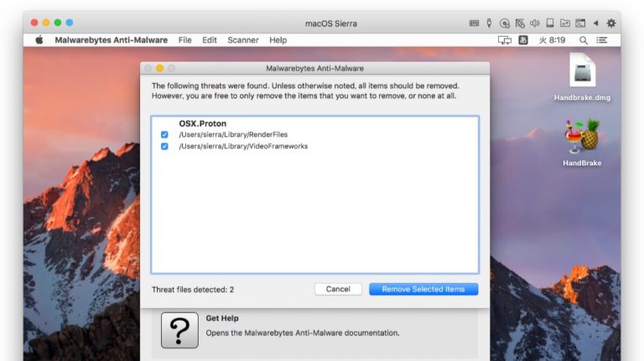Screen dimensions: 644x361
Task: Open Spotlight search magnifying glass
Action: click(x=583, y=40)
